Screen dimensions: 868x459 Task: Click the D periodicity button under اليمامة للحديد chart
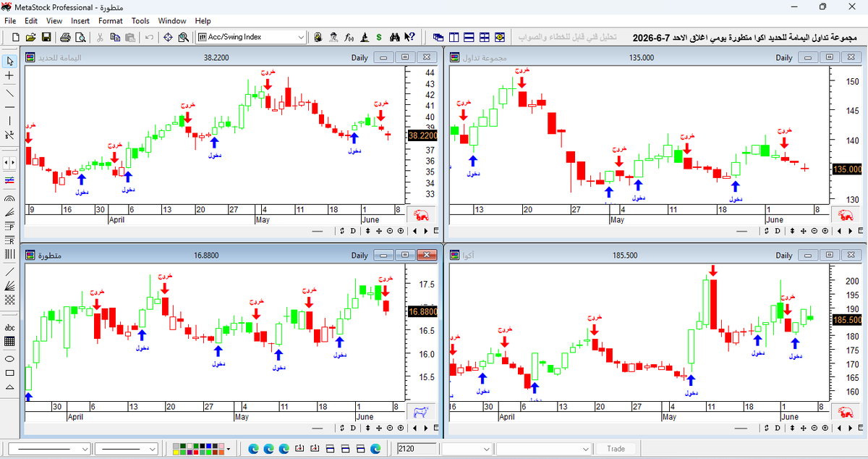click(x=353, y=231)
